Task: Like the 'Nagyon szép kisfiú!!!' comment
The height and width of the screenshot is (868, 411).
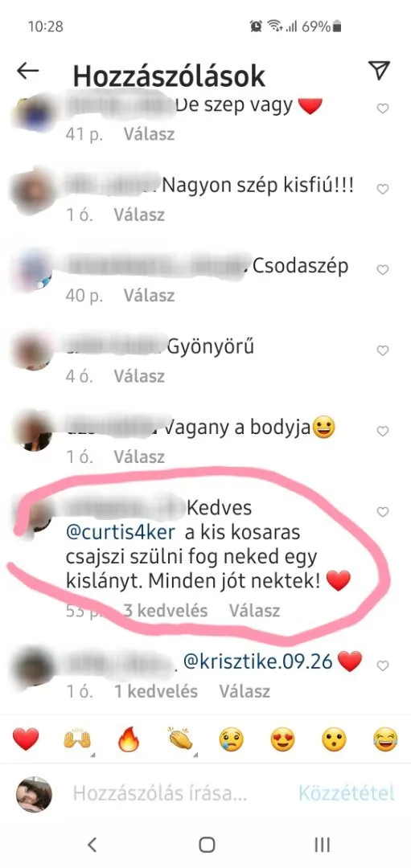Action: click(383, 190)
